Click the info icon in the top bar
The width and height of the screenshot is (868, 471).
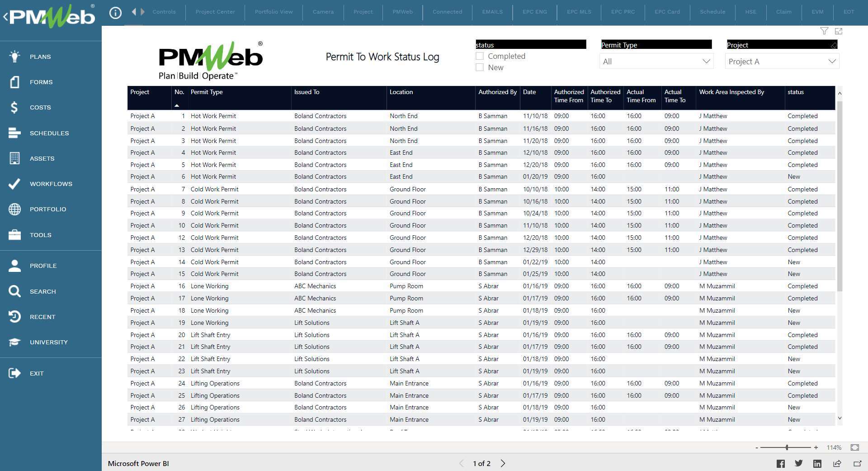click(115, 13)
